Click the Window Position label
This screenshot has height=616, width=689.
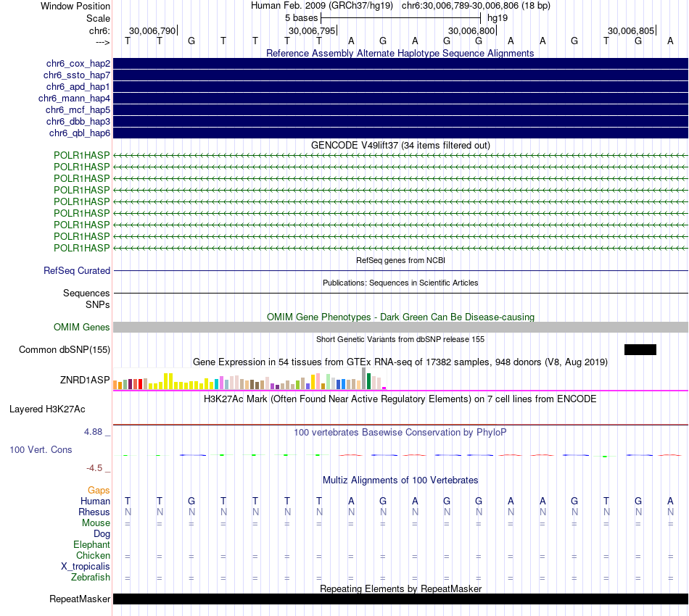pyautogui.click(x=75, y=6)
